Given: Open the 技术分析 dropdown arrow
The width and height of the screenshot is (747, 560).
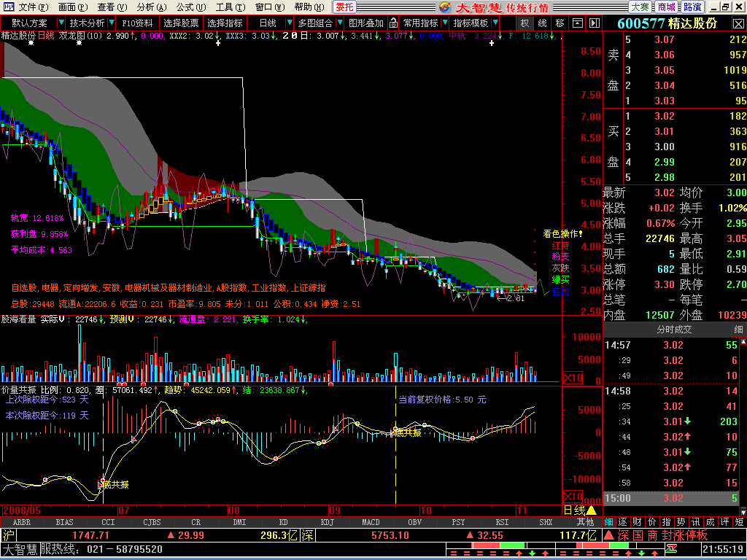Looking at the screenshot, I should [112, 23].
